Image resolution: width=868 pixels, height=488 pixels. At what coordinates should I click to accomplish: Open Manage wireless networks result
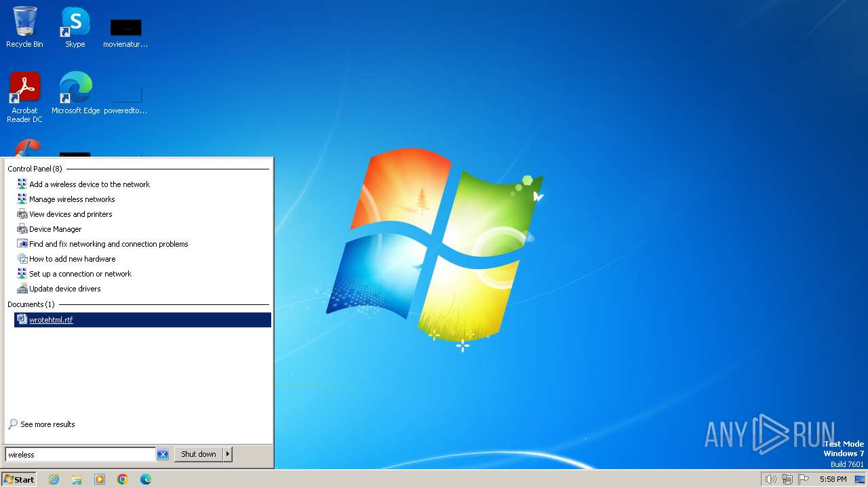tap(143, 199)
